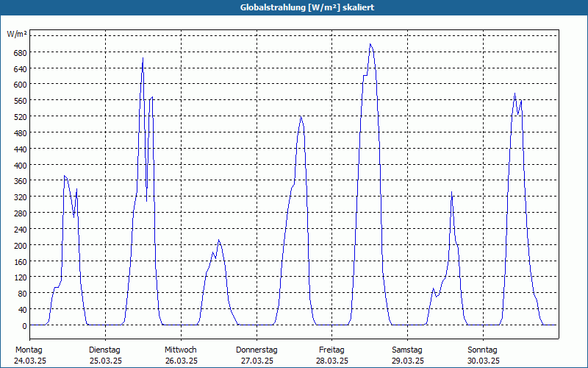588x368 pixels.
Task: Click the 28.03.25 date label
Action: coord(332,361)
